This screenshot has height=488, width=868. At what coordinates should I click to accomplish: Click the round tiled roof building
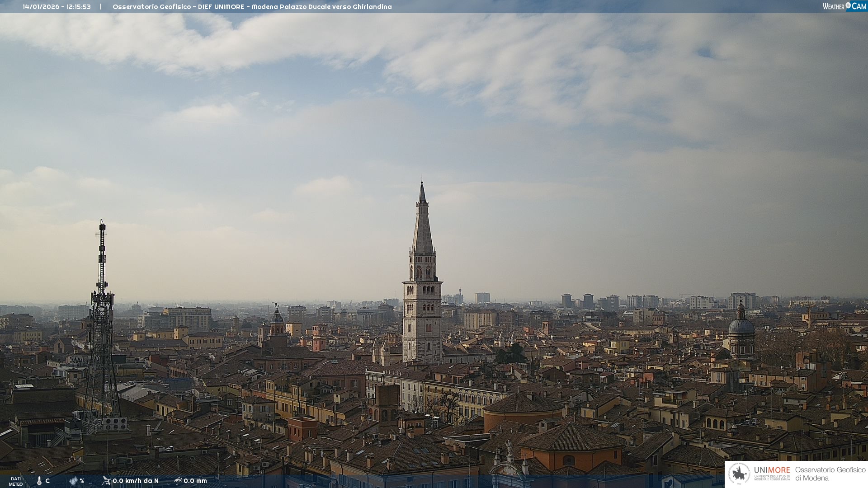524,404
